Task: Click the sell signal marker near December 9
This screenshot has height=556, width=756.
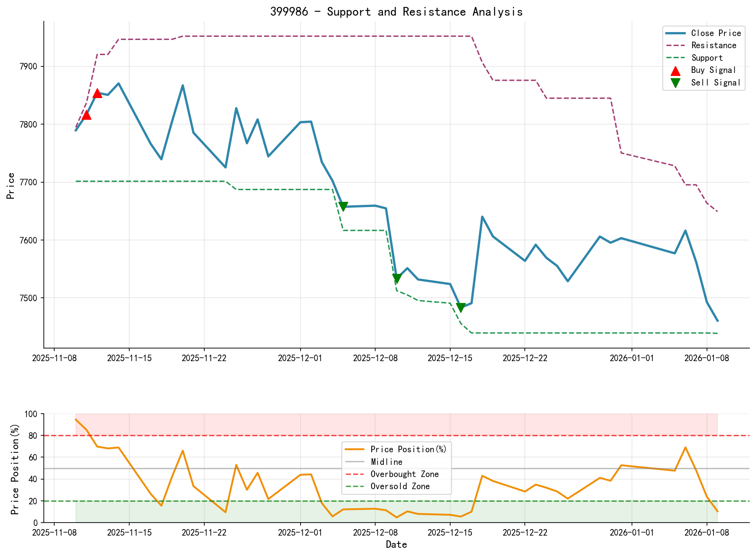Action: 397,278
